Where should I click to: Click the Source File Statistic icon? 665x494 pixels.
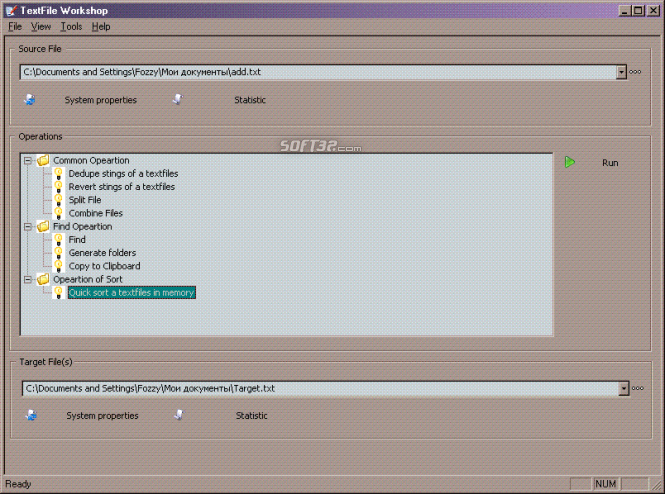(177, 100)
